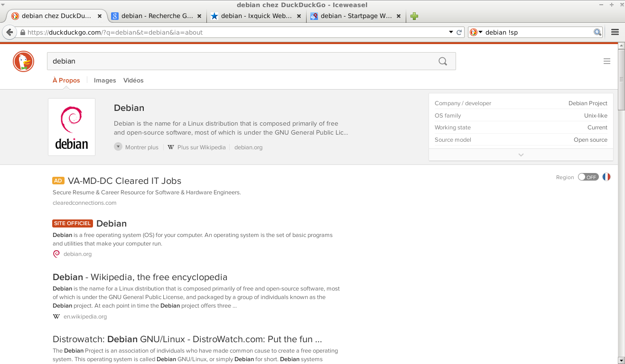Open the Debian Wikipedia result link
The height and width of the screenshot is (364, 625).
tap(140, 277)
